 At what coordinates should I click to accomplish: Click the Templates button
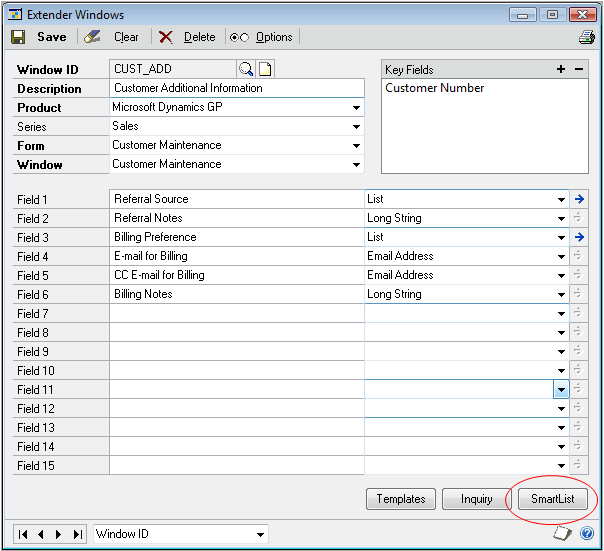click(x=401, y=499)
